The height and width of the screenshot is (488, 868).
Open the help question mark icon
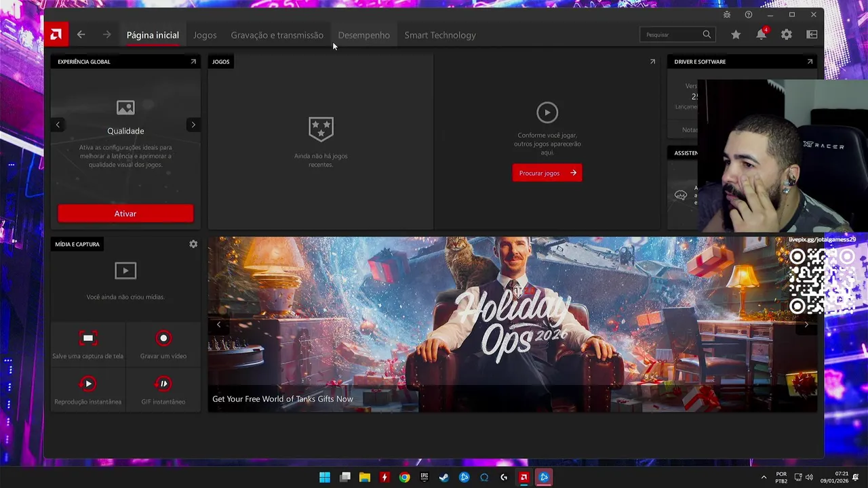[x=749, y=15]
